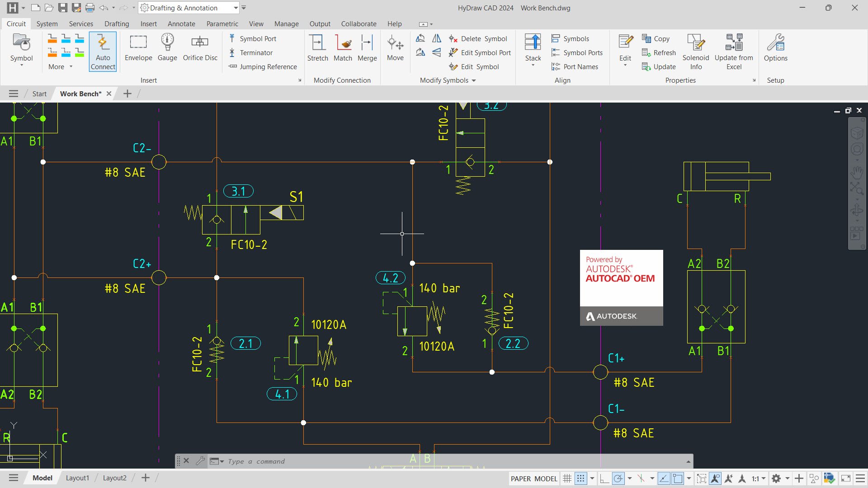The width and height of the screenshot is (868, 488).
Task: Toggle MODEL space in status bar
Action: tap(546, 479)
